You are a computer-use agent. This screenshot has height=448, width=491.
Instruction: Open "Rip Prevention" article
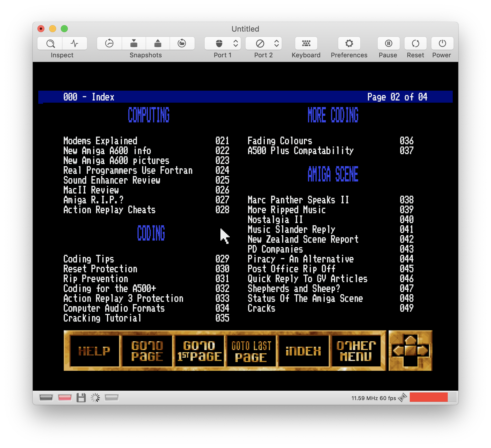(96, 279)
